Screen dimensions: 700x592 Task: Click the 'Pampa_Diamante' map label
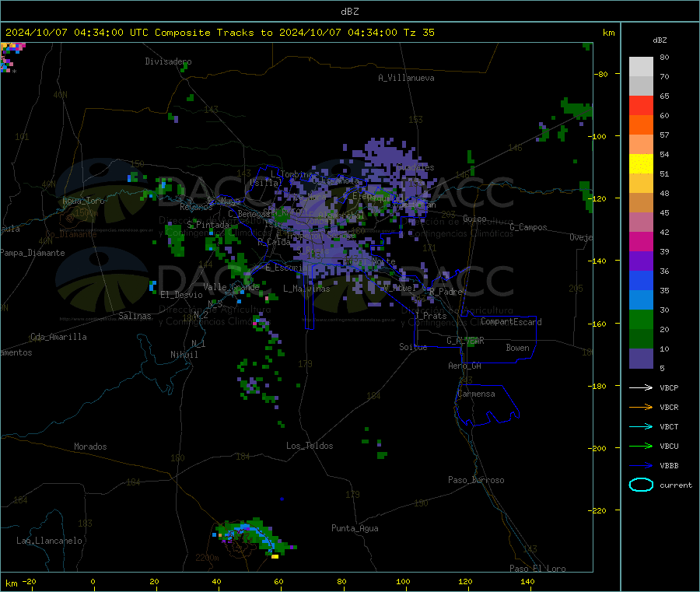33,253
